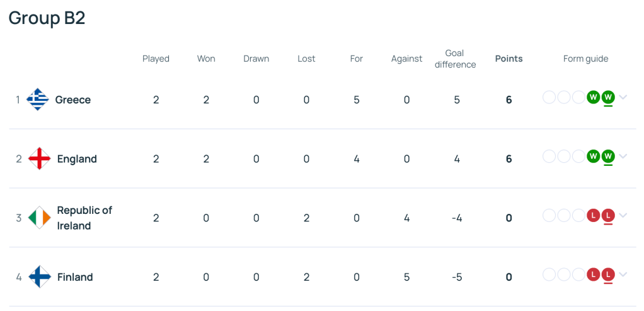This screenshot has width=644, height=311.
Task: Open the Greece team link
Action: [x=73, y=100]
